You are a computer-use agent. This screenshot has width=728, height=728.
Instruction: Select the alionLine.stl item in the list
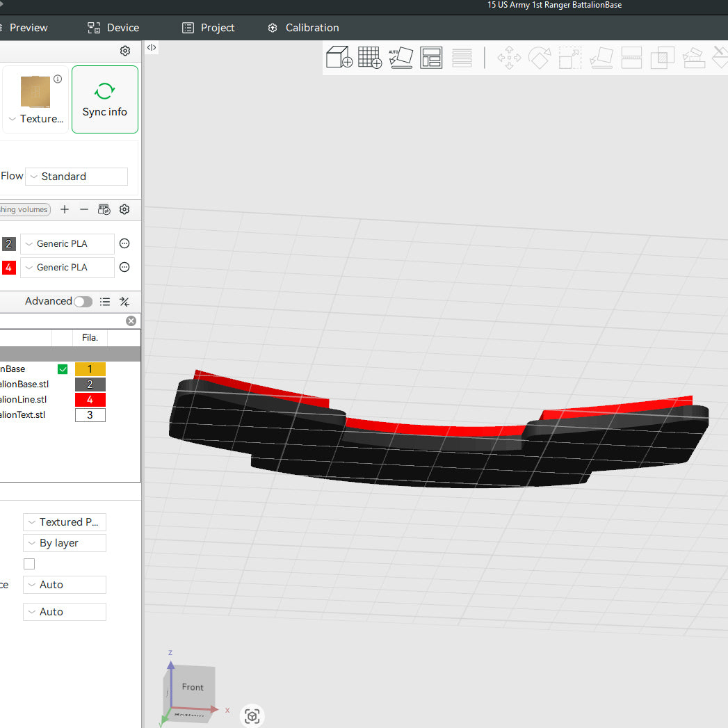click(24, 399)
